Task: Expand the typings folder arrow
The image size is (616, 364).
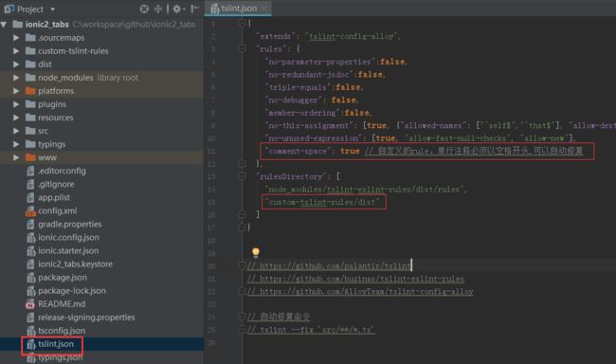Action: (x=16, y=144)
